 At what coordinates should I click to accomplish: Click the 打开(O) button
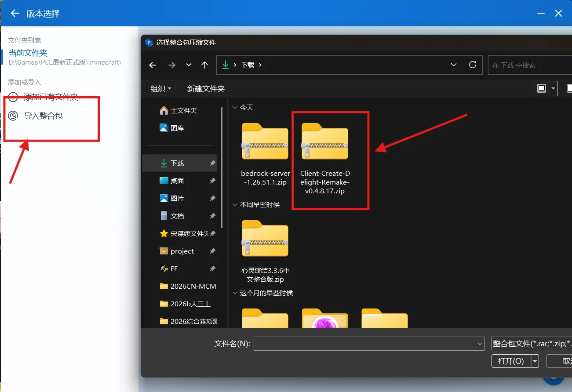pos(511,361)
